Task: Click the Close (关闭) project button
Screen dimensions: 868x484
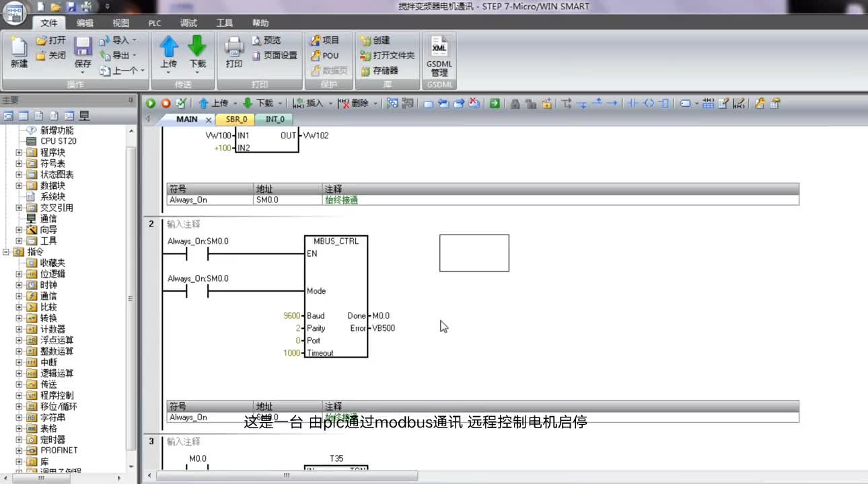Action: coord(51,56)
